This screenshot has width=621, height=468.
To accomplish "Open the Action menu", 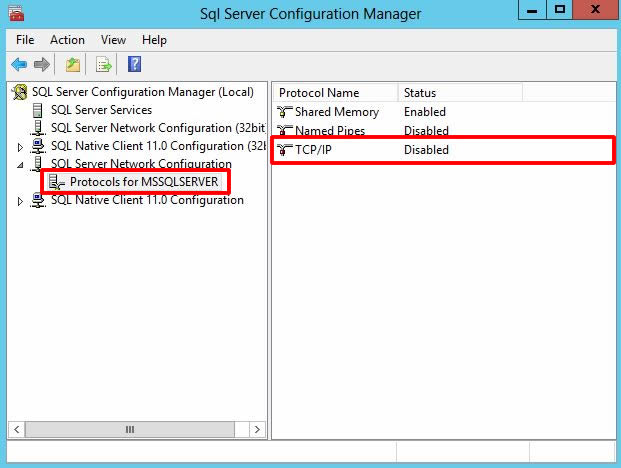I will click(x=67, y=40).
